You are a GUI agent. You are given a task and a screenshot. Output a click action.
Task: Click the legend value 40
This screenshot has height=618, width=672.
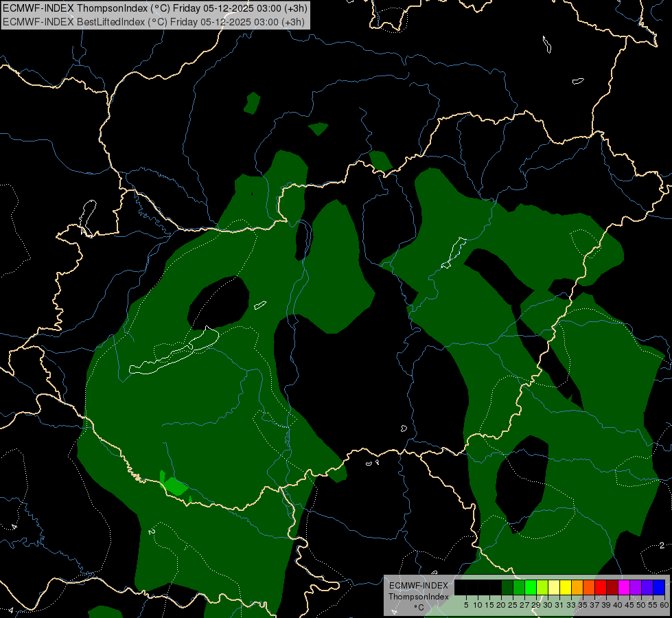point(618,605)
